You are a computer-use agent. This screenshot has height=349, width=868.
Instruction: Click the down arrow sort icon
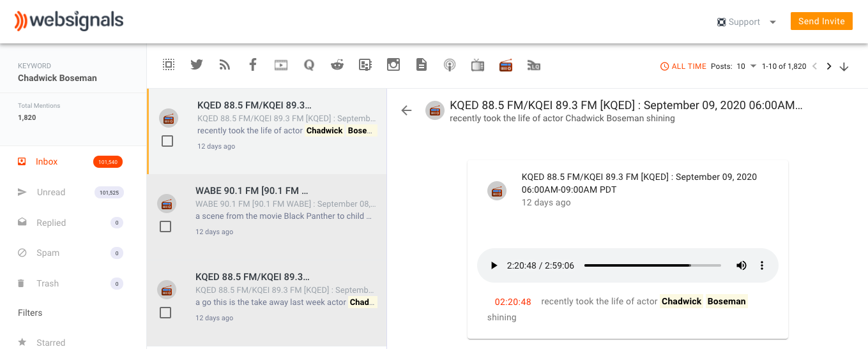844,66
